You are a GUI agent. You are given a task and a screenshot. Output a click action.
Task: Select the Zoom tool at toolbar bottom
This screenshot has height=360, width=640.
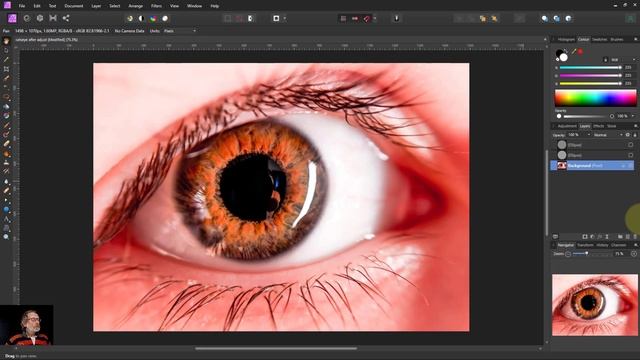click(x=6, y=237)
